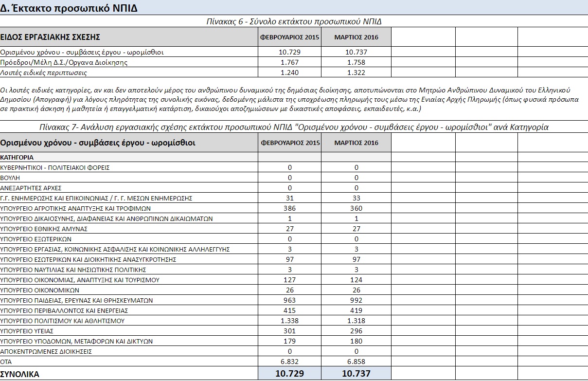Click value 1.240 for Λοιπές ειδικές περιπτώσεις

tap(290, 73)
